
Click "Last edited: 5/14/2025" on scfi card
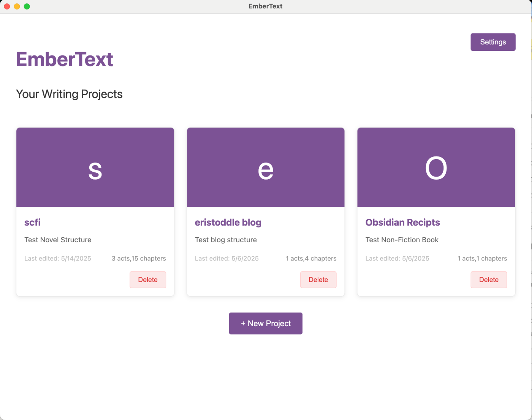click(x=58, y=258)
